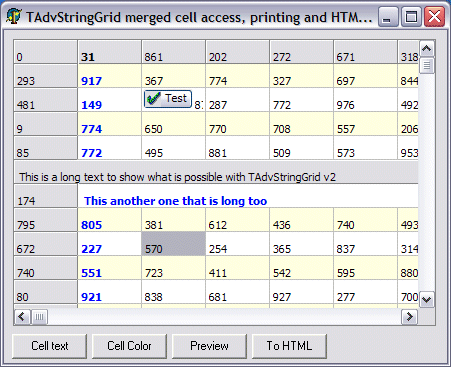Click the horizontal scrollbar thumb
Viewport: 451px width, 367px height.
click(x=39, y=316)
